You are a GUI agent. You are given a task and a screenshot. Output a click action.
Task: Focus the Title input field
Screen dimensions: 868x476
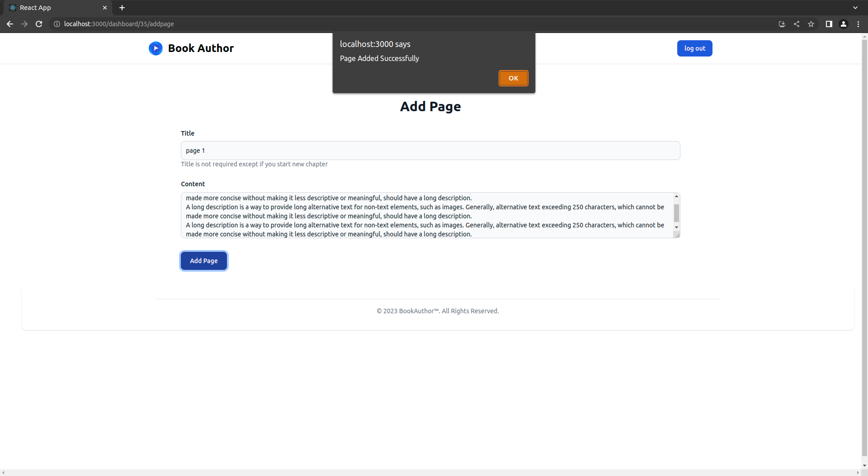(x=430, y=151)
